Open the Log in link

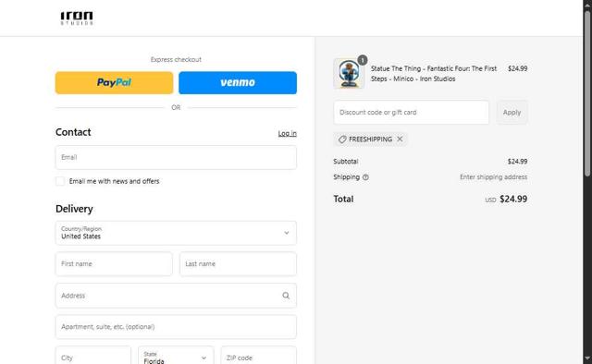[x=288, y=133]
